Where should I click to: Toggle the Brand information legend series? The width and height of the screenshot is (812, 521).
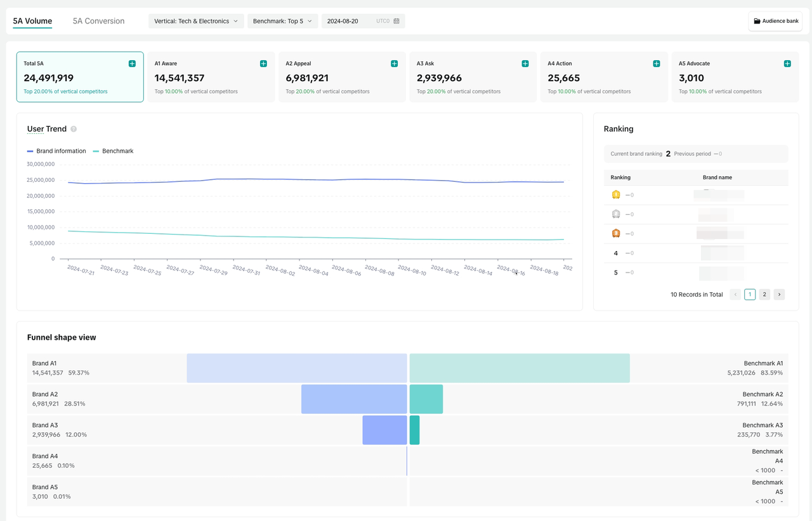click(x=56, y=151)
